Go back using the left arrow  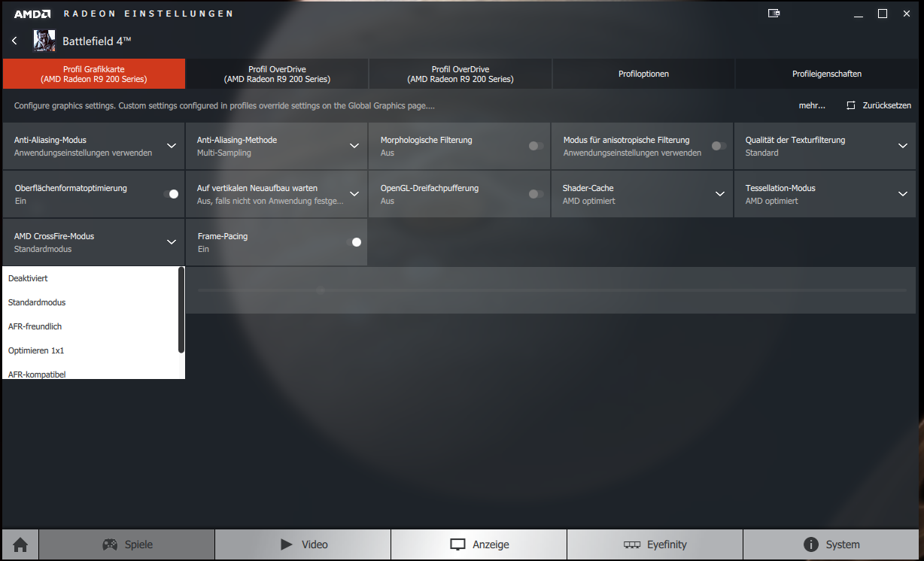(x=14, y=41)
